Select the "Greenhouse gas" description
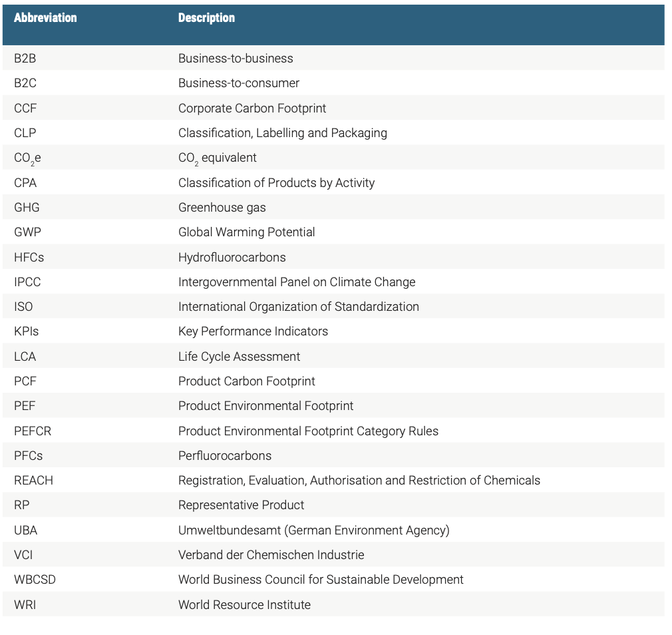The image size is (672, 635). coord(222,208)
